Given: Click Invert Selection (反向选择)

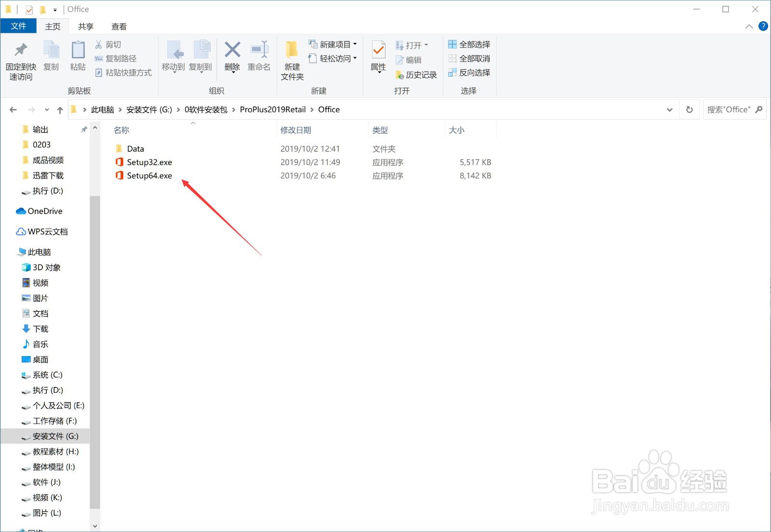Looking at the screenshot, I should (x=469, y=72).
